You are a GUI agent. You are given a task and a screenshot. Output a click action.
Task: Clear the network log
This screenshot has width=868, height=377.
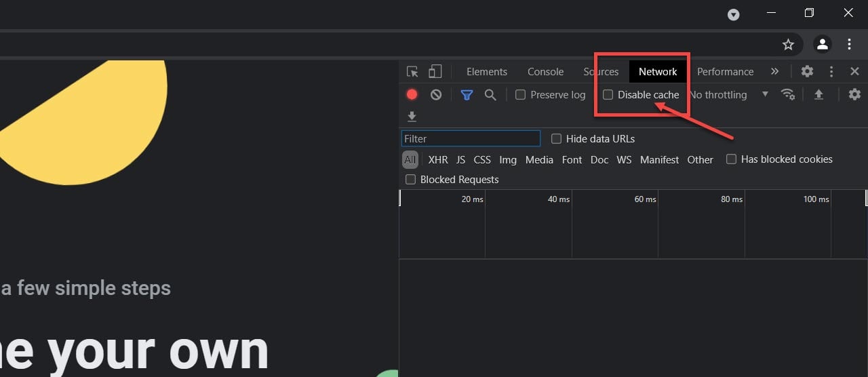pos(436,95)
